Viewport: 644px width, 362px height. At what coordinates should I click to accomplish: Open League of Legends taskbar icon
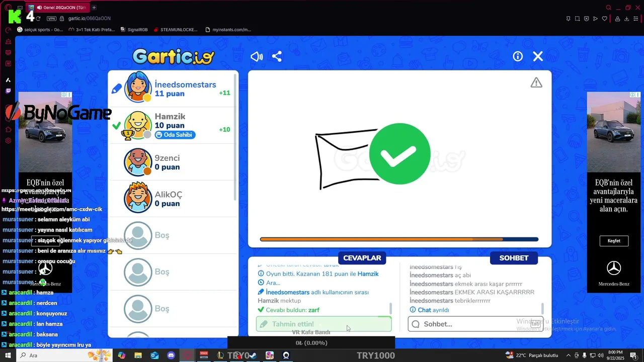(220, 355)
